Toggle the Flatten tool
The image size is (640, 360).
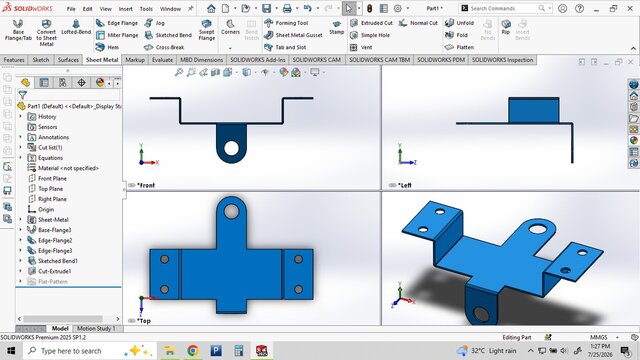459,47
